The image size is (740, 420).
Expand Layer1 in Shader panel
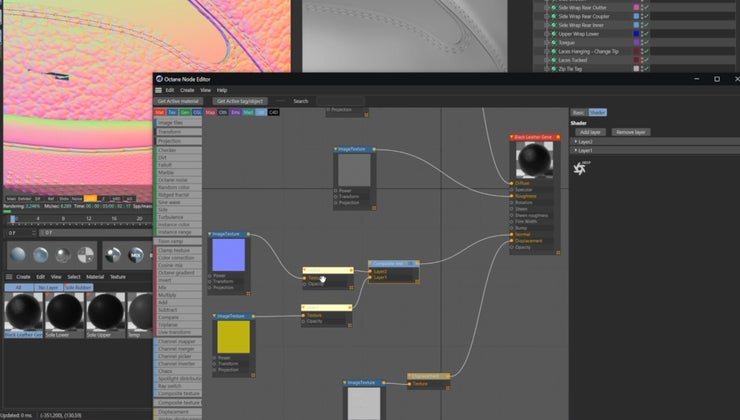click(x=576, y=150)
